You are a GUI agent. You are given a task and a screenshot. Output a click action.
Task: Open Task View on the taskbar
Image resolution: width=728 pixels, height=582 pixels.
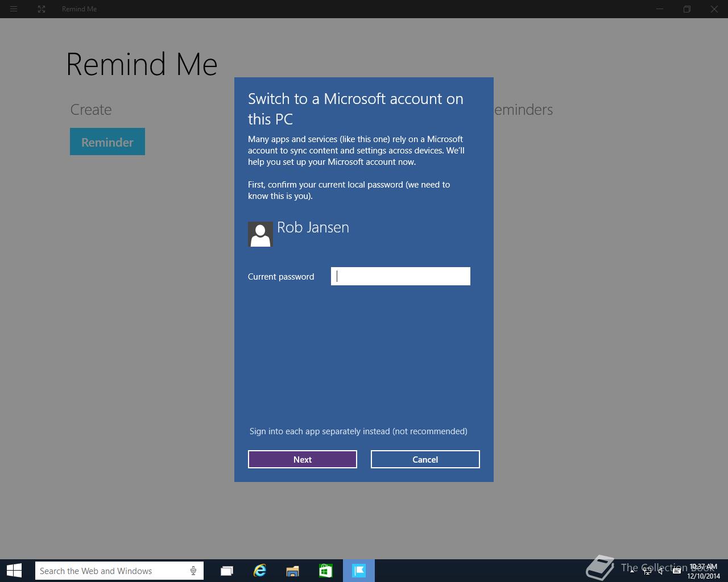(227, 571)
